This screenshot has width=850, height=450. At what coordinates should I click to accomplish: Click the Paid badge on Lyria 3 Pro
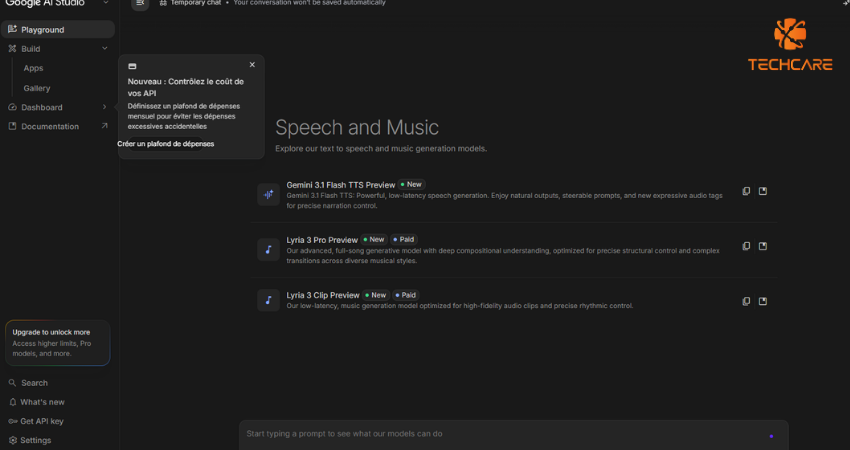[404, 240]
